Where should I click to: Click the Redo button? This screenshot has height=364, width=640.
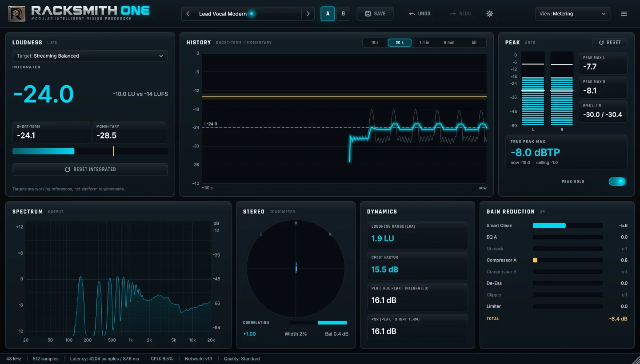click(460, 14)
